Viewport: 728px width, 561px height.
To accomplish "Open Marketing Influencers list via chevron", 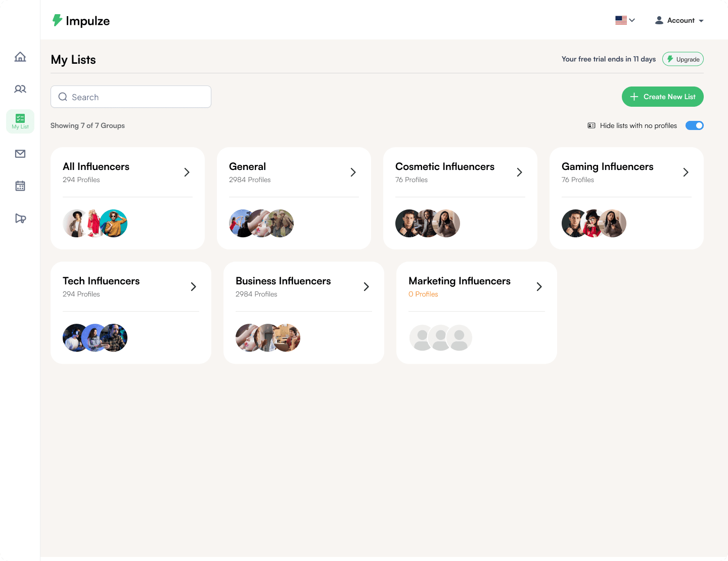I will pyautogui.click(x=539, y=287).
